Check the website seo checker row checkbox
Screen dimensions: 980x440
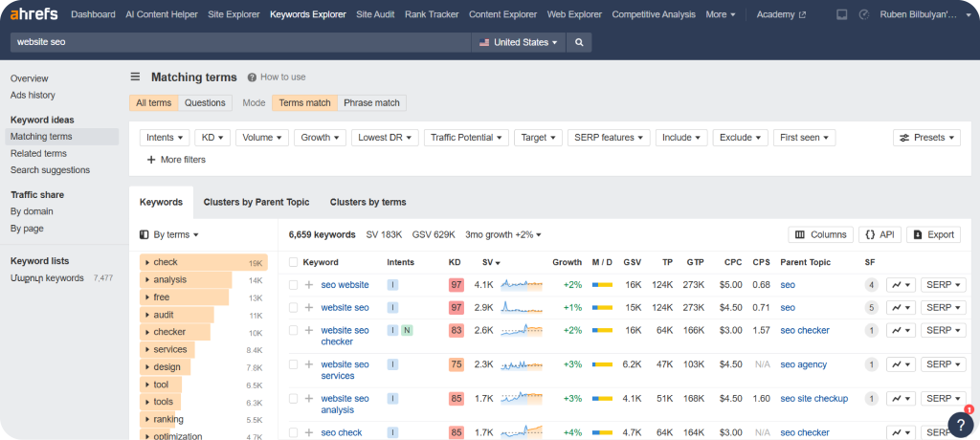pyautogui.click(x=293, y=330)
